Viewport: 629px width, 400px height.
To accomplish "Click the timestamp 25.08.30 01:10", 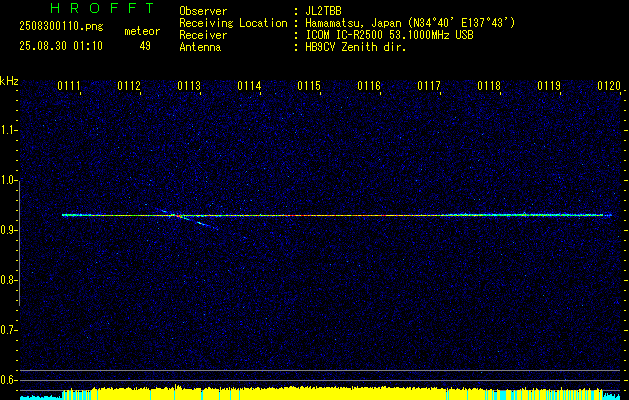I will pos(61,46).
